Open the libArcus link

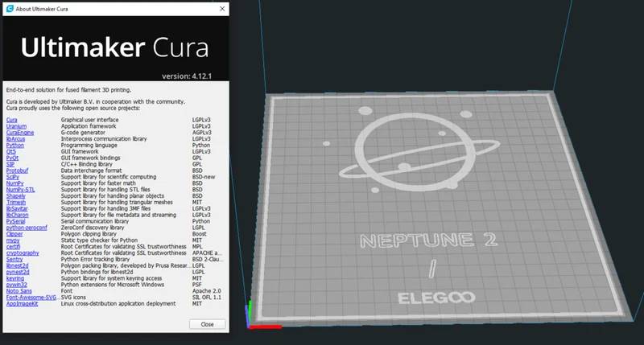coord(15,139)
